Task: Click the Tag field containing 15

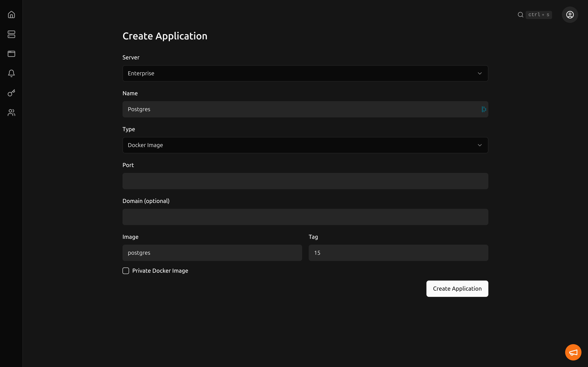Action: click(x=398, y=253)
